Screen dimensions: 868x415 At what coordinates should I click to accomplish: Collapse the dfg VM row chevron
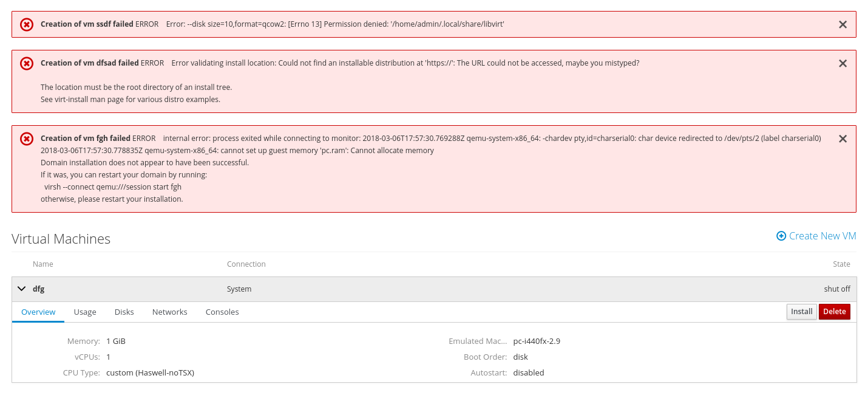tap(22, 289)
